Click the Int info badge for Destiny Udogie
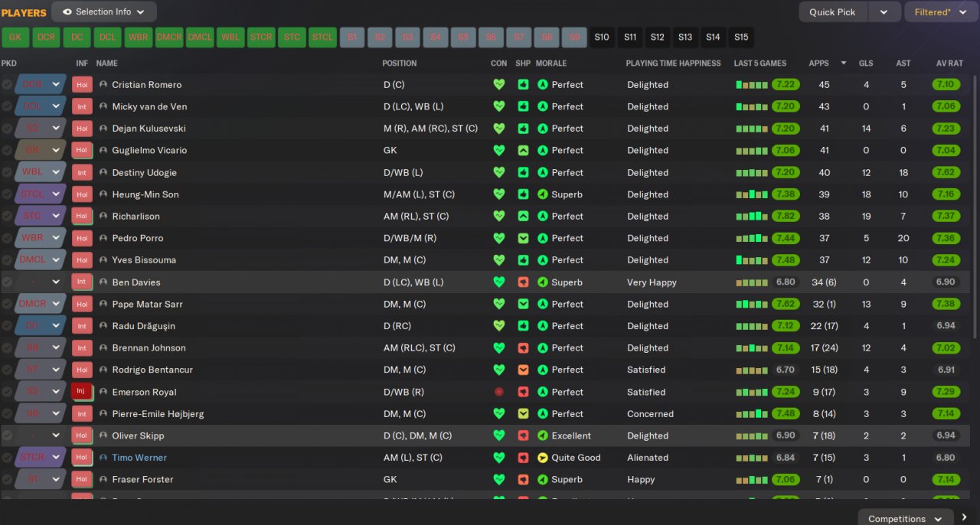Screen dimensions: 980x525 pos(82,173)
